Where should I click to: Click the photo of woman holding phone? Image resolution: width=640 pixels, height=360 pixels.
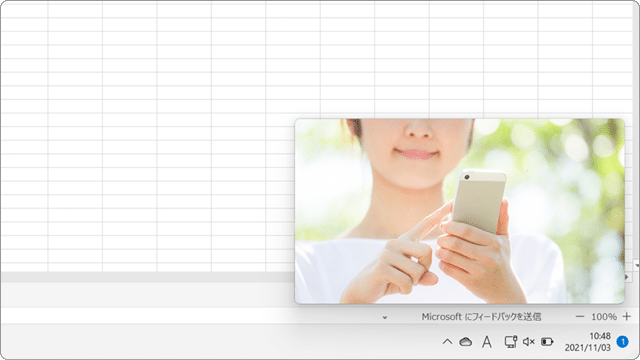pos(460,211)
